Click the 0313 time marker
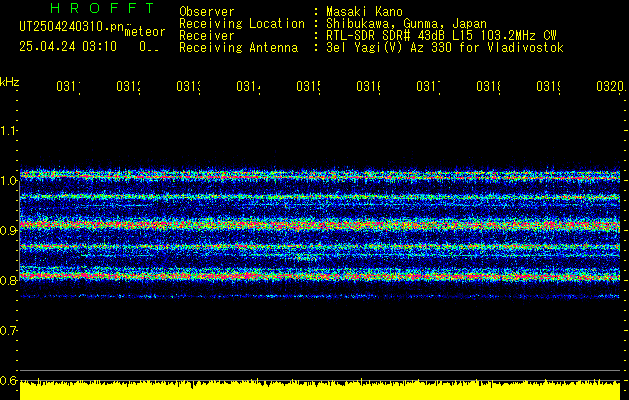The height and width of the screenshot is (400, 629). (x=189, y=86)
